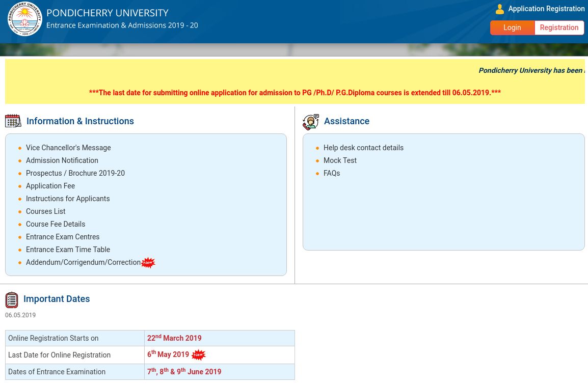Image resolution: width=588 pixels, height=385 pixels.
Task: Click 'Entrance Examination & Admissions 2019 - 20' subtitle
Action: tap(122, 25)
